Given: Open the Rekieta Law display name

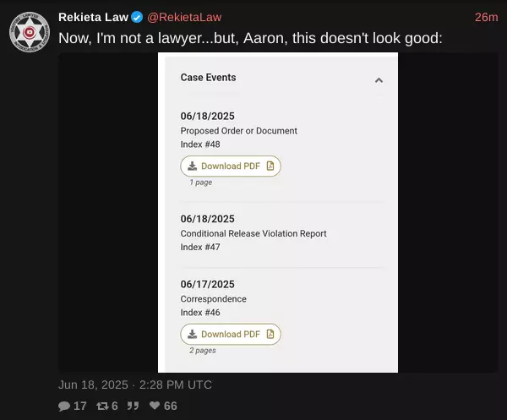Looking at the screenshot, I should coord(93,17).
